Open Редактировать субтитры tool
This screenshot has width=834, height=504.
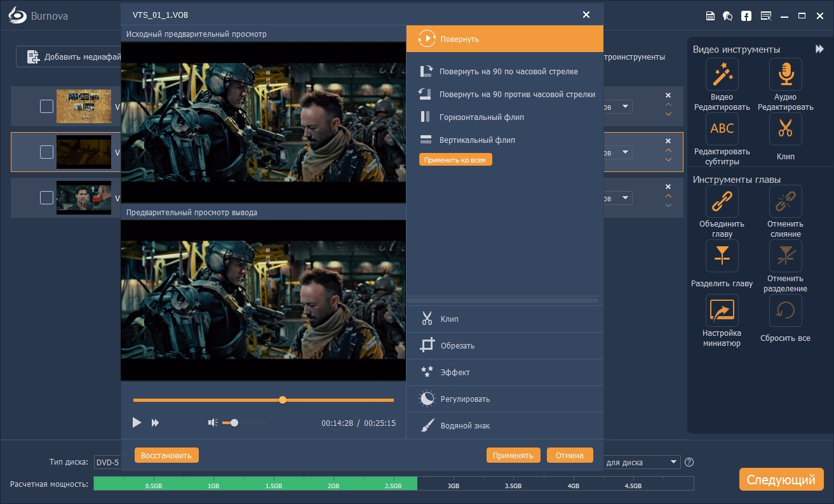click(x=722, y=140)
